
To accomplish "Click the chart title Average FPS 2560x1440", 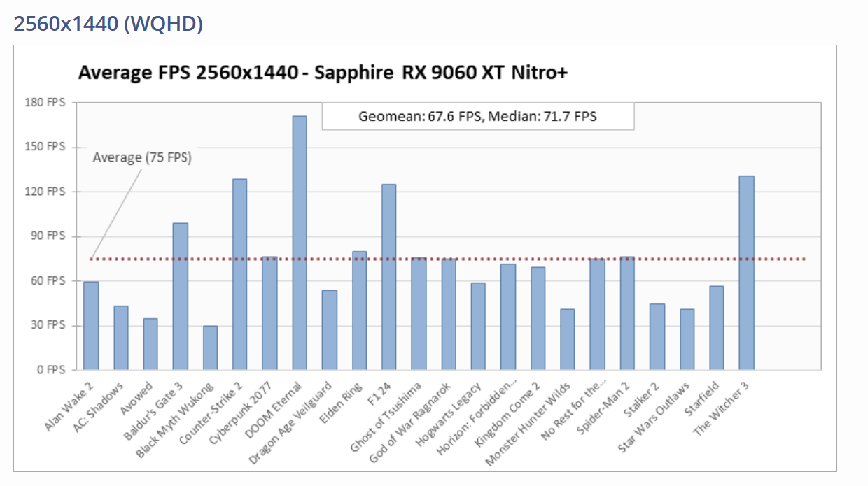I will coord(323,72).
